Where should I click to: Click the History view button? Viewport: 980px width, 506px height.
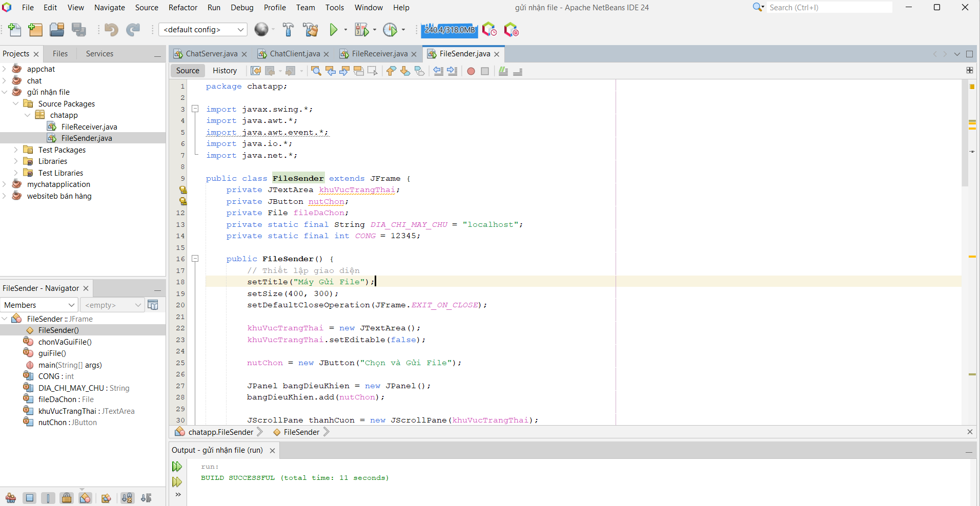click(224, 71)
